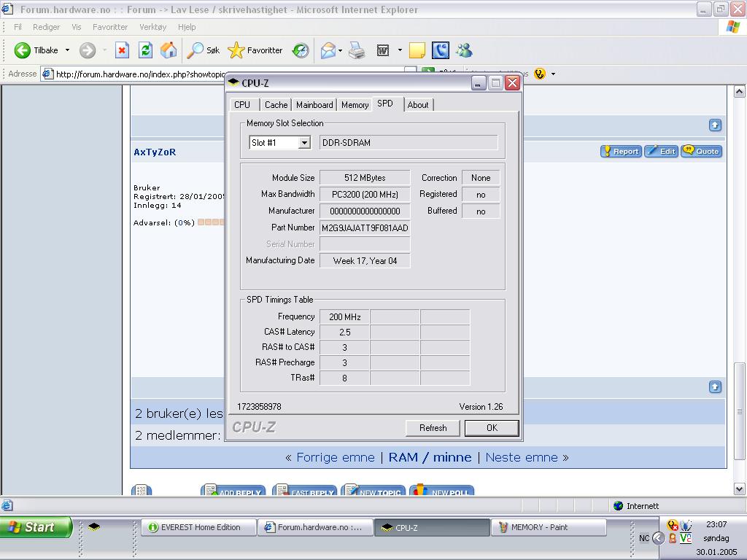The height and width of the screenshot is (560, 747).
Task: Click OK button in CPU-Z
Action: 492,427
